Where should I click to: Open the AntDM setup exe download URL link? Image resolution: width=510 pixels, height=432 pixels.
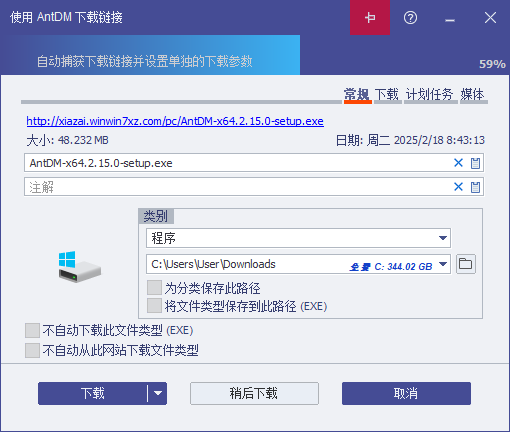pos(175,121)
